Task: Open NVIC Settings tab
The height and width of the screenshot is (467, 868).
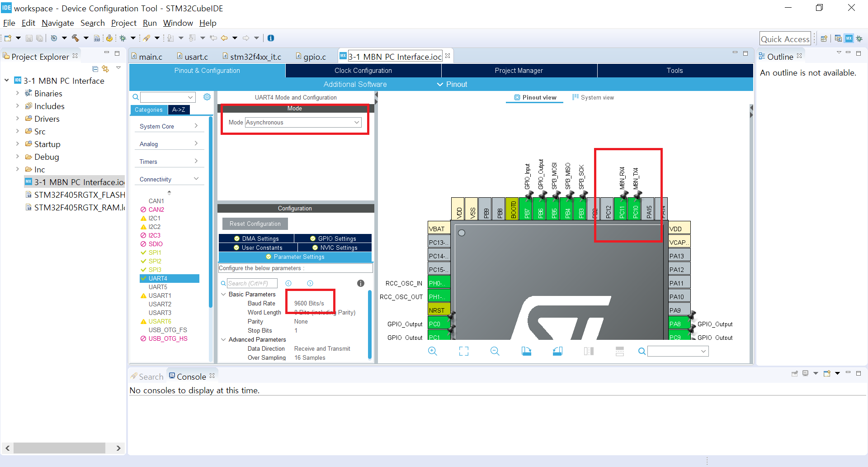Action: click(335, 248)
